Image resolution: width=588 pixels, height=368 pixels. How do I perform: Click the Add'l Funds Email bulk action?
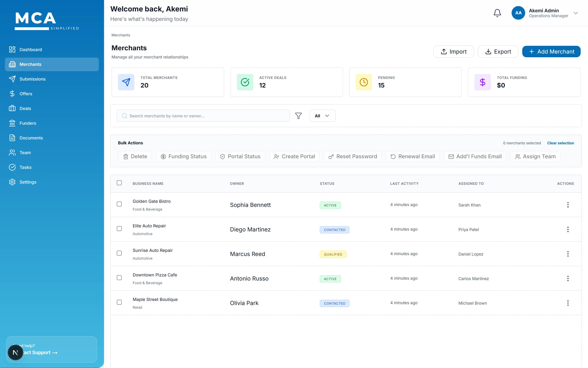[475, 156]
